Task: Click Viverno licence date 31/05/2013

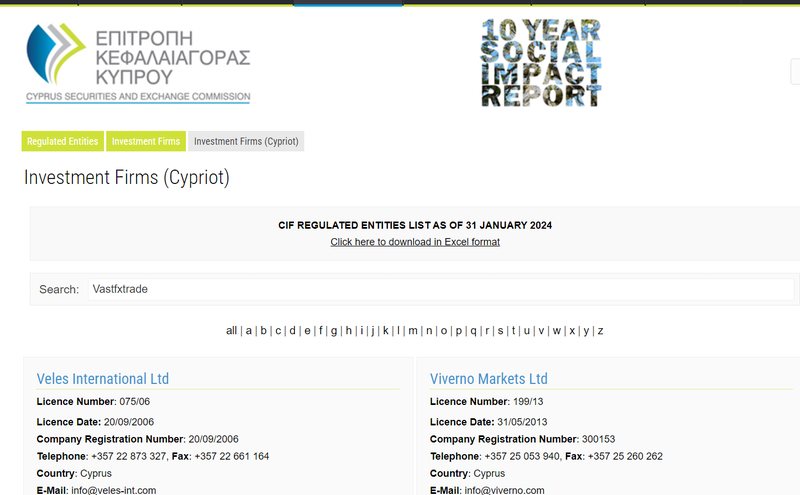Action: click(522, 422)
